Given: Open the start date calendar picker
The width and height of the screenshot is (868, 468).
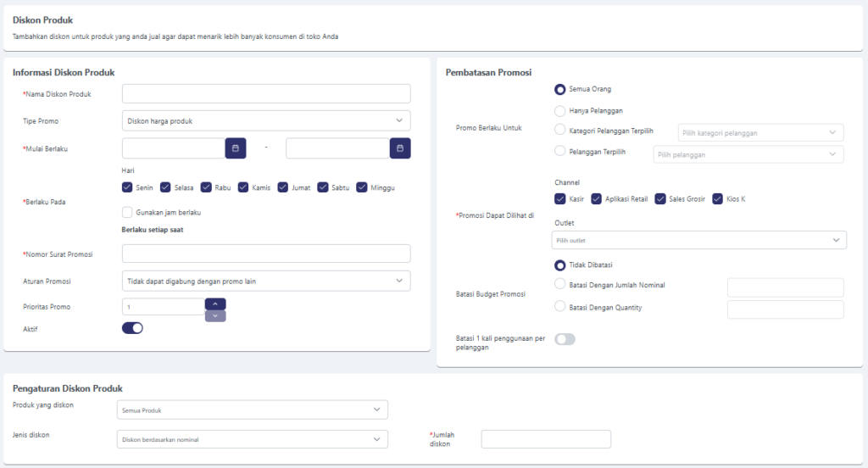Looking at the screenshot, I should tap(236, 148).
